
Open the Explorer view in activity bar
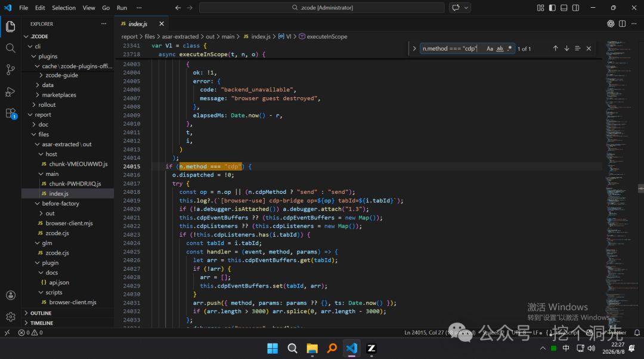coord(11,27)
